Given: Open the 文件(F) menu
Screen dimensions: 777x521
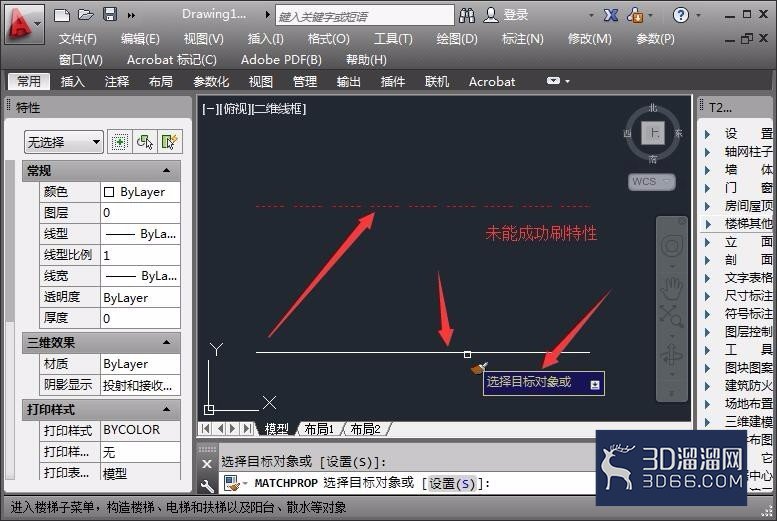Looking at the screenshot, I should (78, 39).
